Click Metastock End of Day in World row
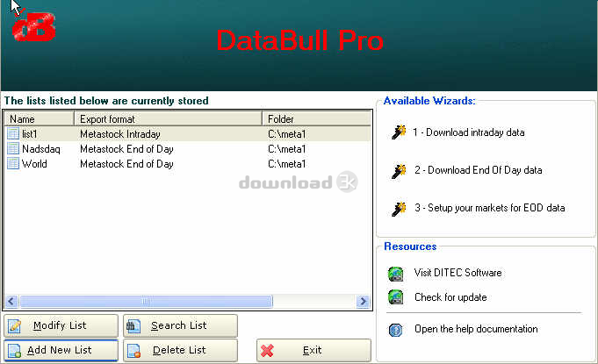Viewport: 598px width, 364px height. 126,164
